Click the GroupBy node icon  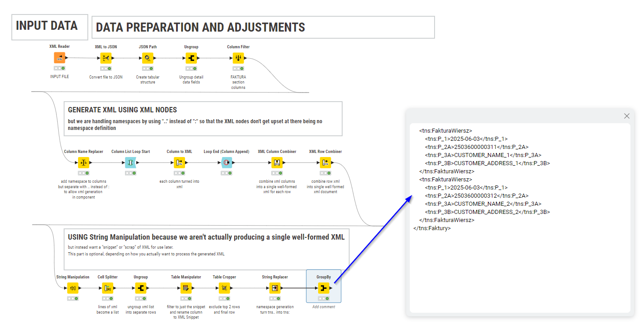324,288
